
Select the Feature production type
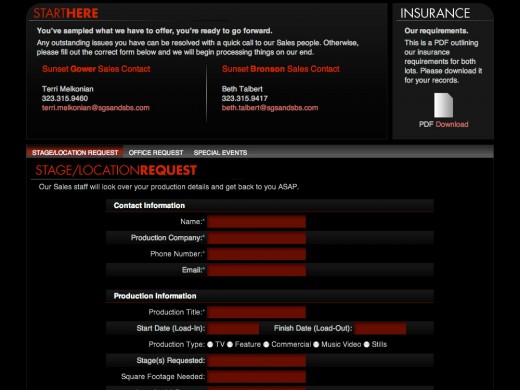(x=230, y=344)
